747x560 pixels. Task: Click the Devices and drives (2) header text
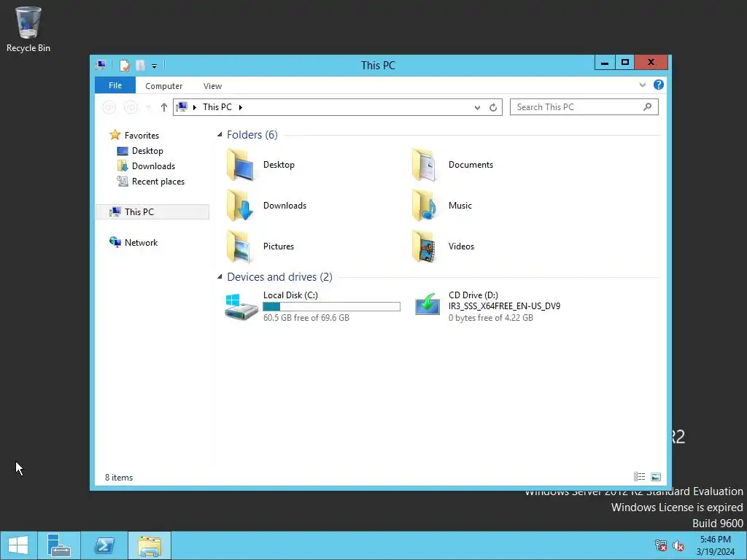[279, 277]
